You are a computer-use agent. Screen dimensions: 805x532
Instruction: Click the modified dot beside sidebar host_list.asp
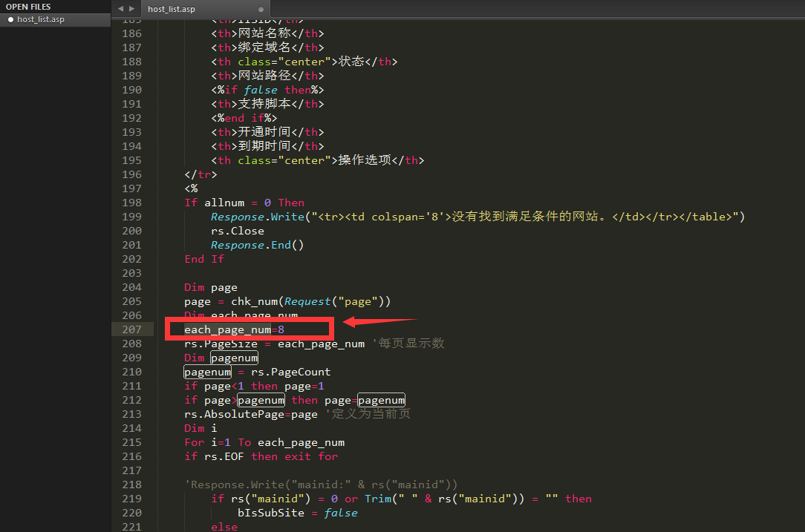point(10,20)
